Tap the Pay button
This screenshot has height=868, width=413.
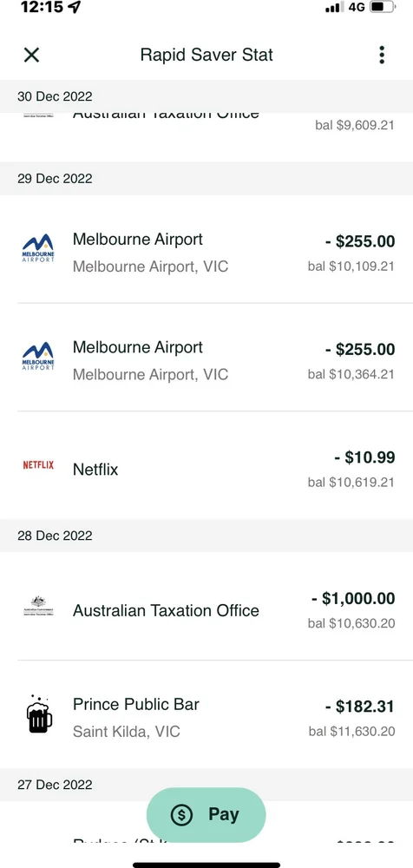[x=206, y=814]
